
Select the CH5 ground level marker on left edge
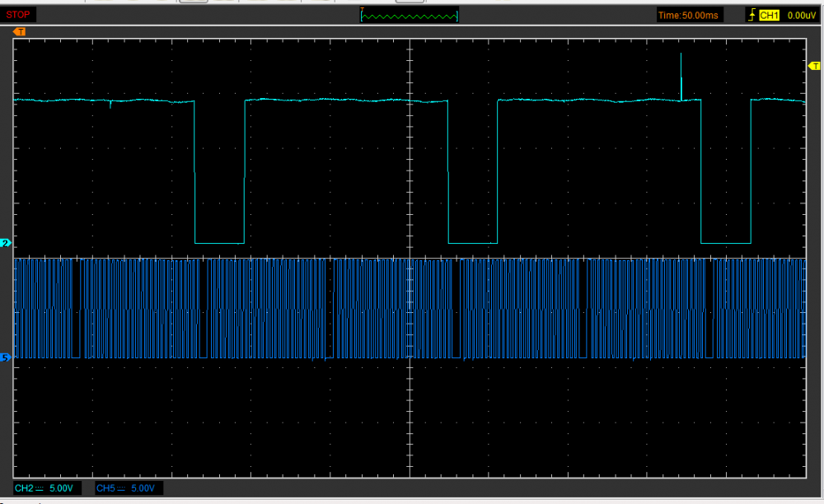(x=5, y=358)
